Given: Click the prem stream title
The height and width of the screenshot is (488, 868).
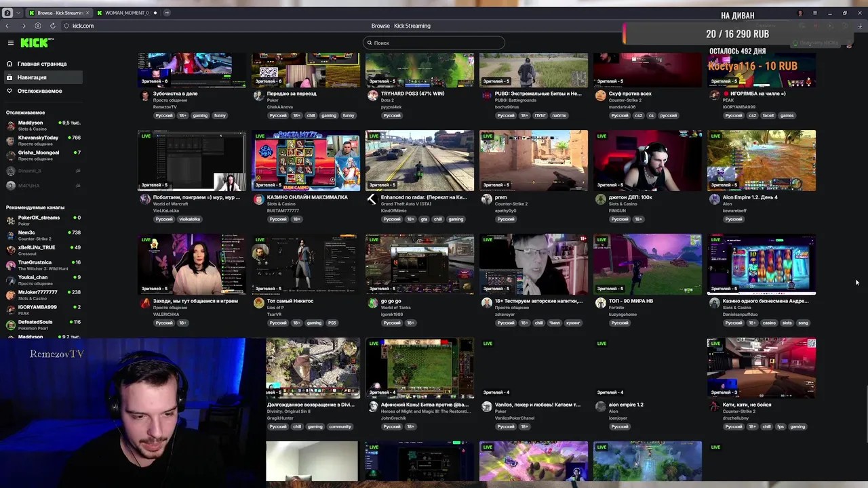Looking at the screenshot, I should coord(501,197).
